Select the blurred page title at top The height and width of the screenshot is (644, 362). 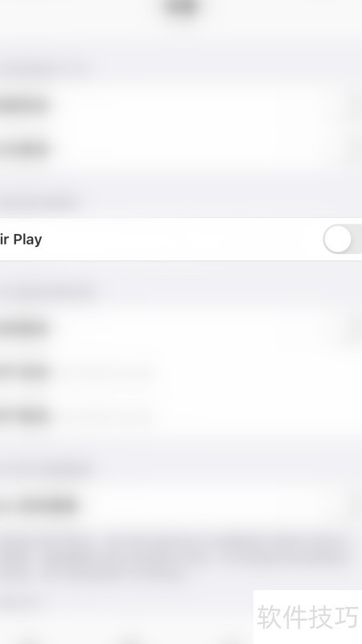181,7
